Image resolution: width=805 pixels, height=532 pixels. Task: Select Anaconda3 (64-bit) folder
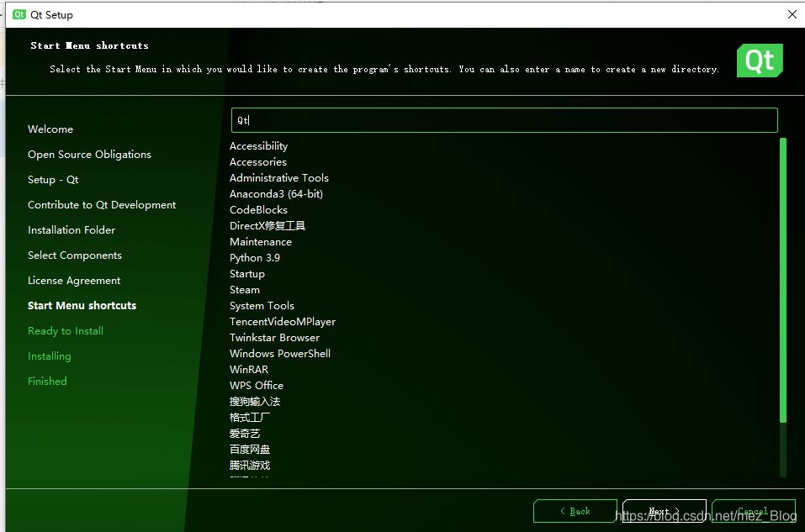[x=276, y=194]
